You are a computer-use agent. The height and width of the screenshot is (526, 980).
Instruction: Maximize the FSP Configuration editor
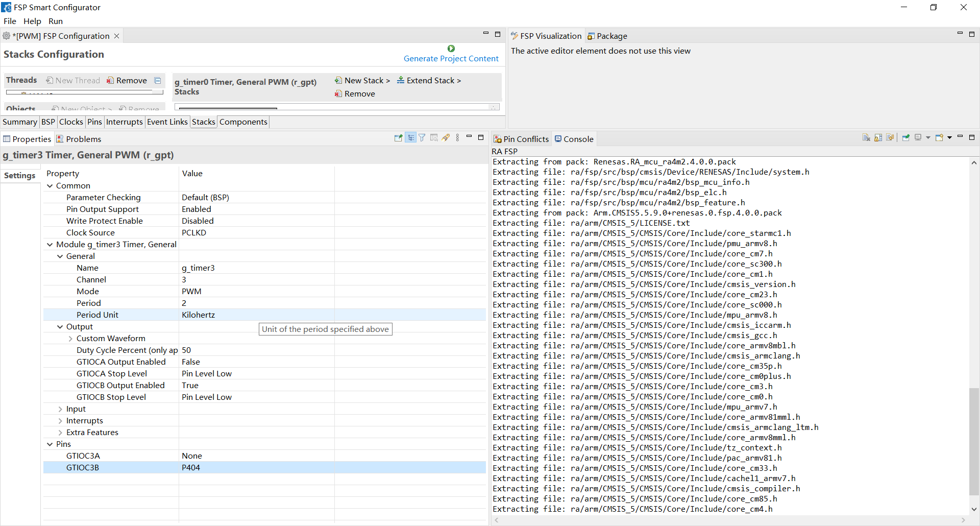[498, 34]
